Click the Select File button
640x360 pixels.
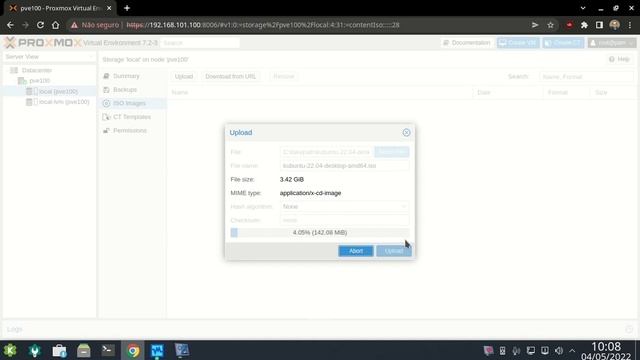click(x=391, y=152)
